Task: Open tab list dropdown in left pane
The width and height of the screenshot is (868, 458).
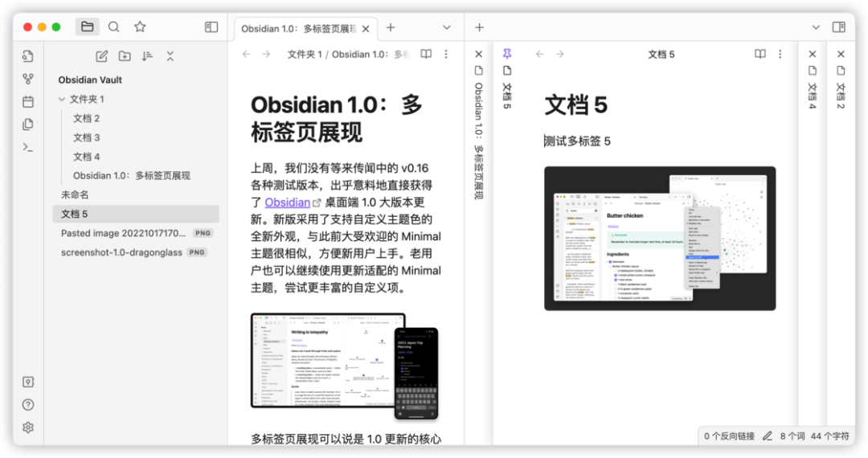Action: (447, 27)
